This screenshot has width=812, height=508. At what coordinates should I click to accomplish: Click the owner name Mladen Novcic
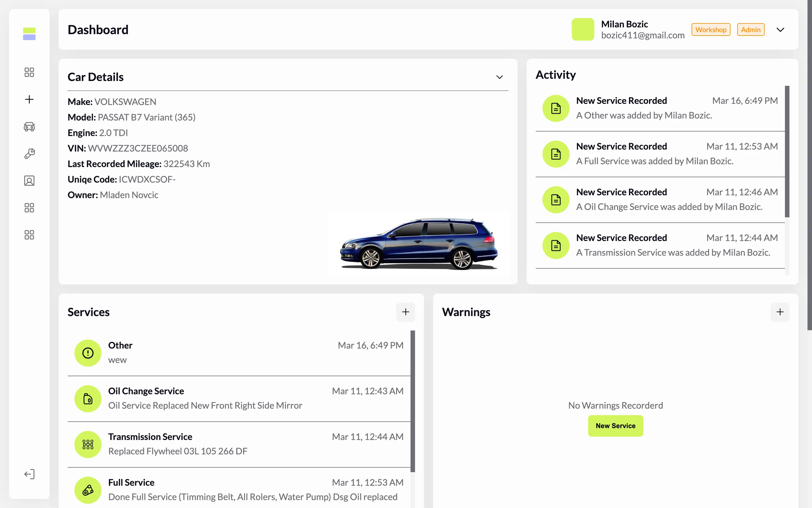click(x=129, y=195)
